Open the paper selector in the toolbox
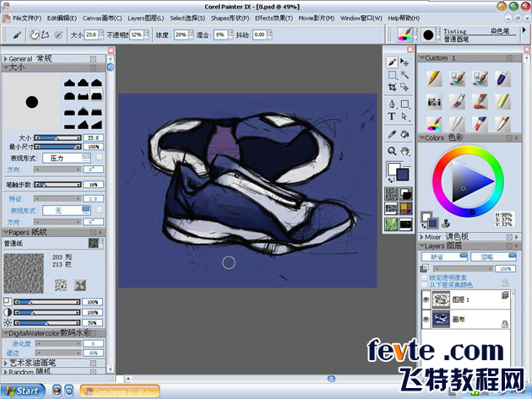 (391, 193)
